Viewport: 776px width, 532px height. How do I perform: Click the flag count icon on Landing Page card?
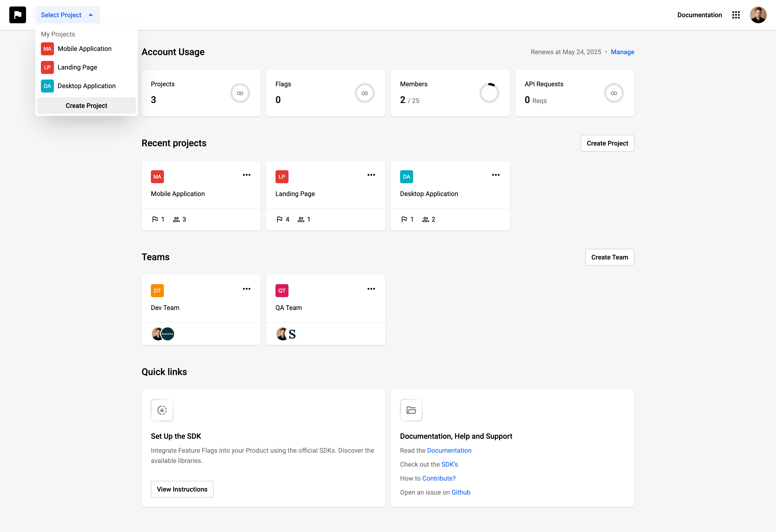point(280,219)
